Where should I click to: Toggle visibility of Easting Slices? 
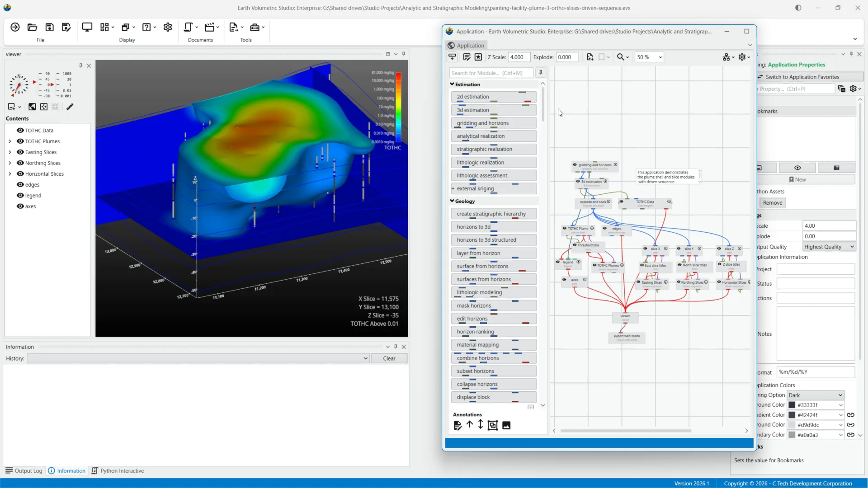(x=20, y=152)
